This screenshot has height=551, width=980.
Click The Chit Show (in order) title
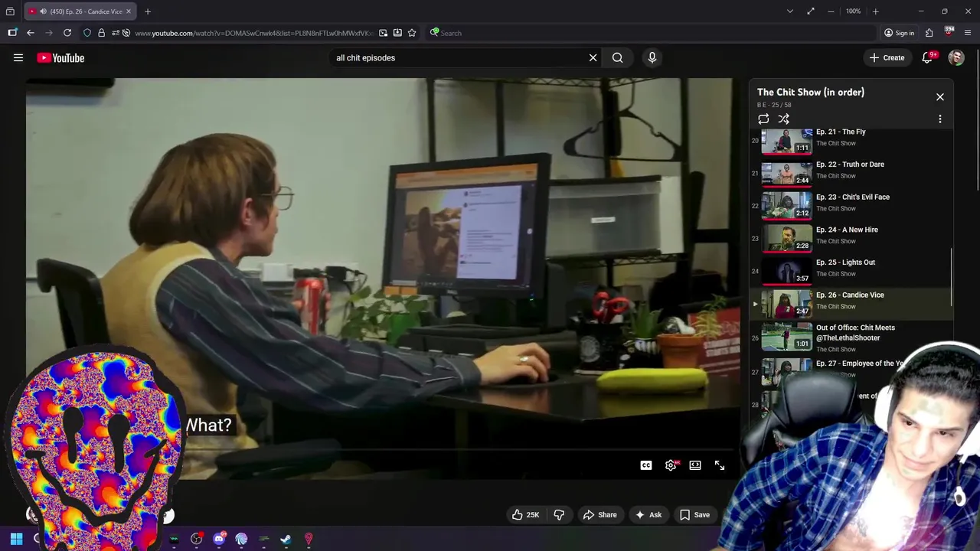[811, 92]
